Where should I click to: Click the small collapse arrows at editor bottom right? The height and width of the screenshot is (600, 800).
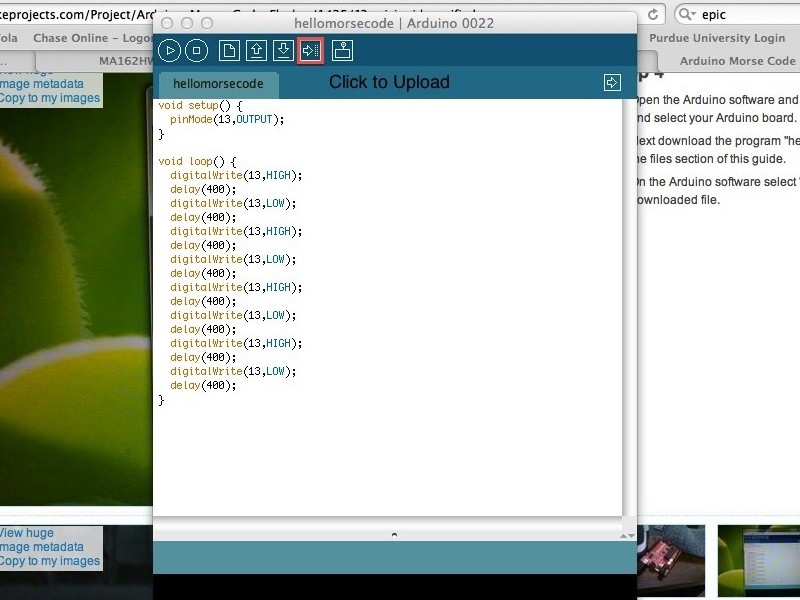(627, 536)
